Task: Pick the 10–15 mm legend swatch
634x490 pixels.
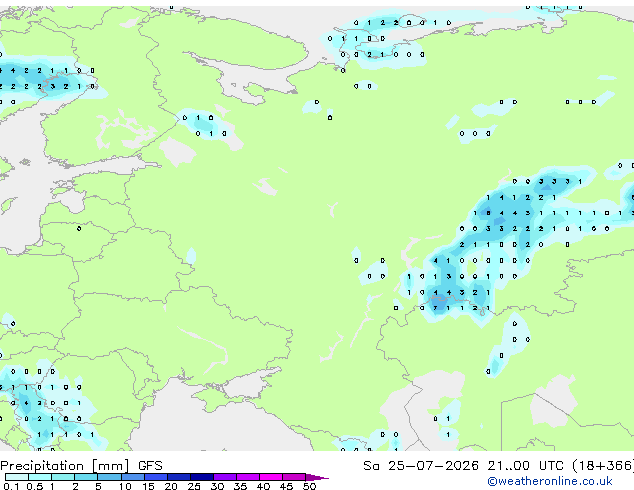Action: click(x=132, y=477)
